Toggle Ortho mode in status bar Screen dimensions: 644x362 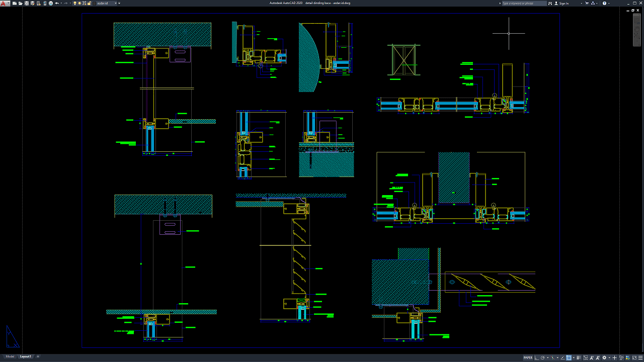[536, 358]
